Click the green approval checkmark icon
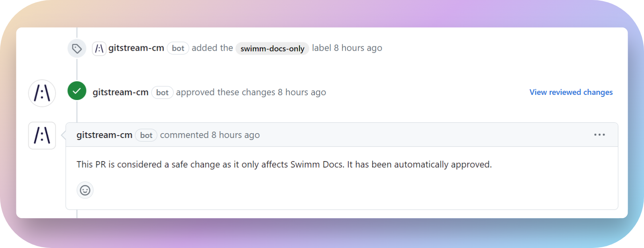The width and height of the screenshot is (644, 248). pos(77,91)
